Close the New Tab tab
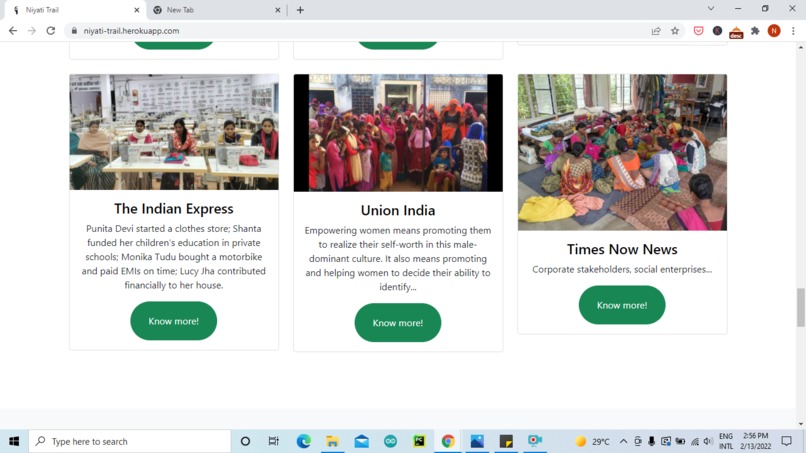This screenshot has width=806, height=453. click(278, 10)
